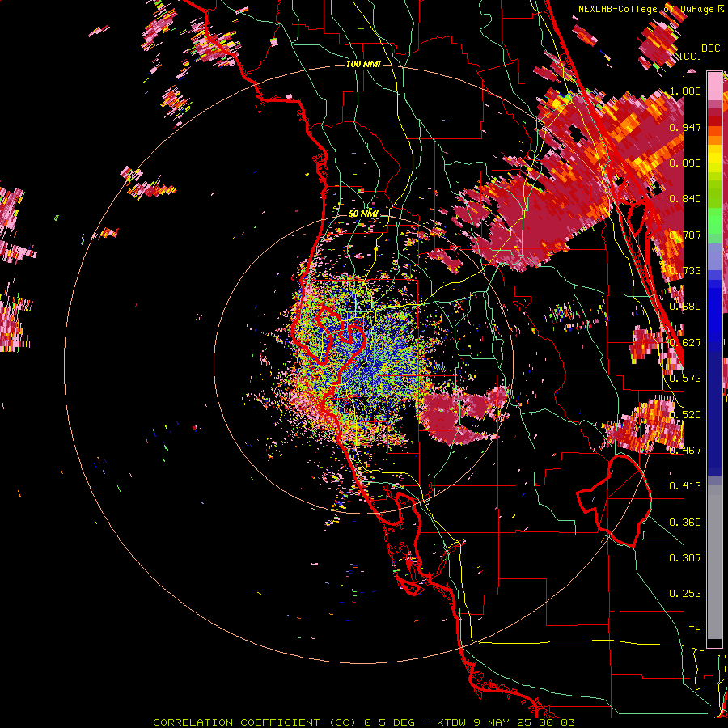Screen dimensions: 728x728
Task: Select the 'TH' label on the color bar
Action: (x=695, y=630)
